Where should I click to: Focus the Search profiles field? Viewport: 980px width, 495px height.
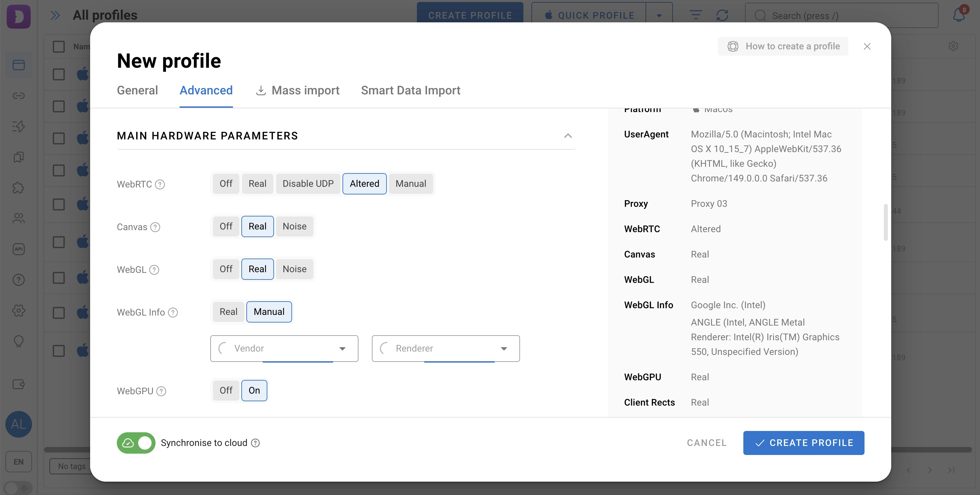click(841, 16)
